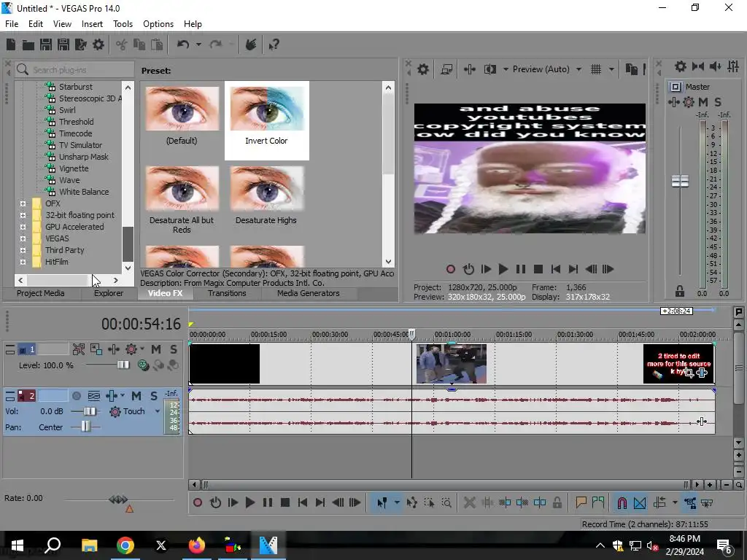
Task: Select the Normal Edit tool
Action: (382, 503)
